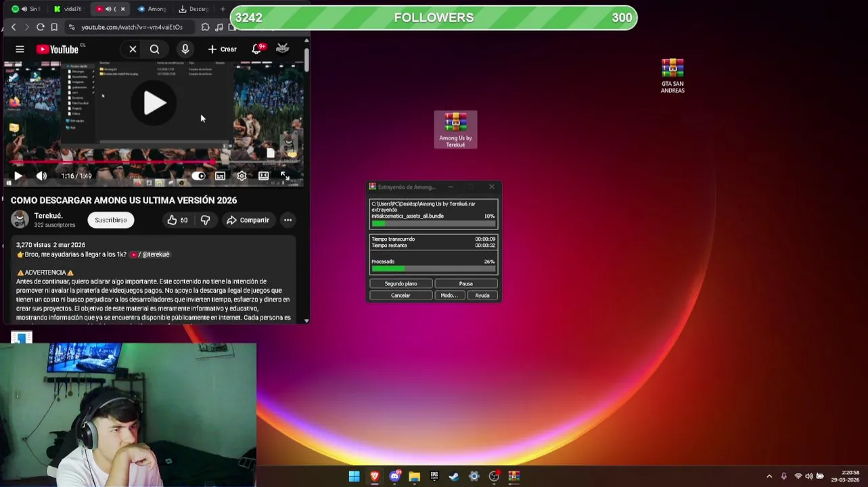Open site settings icon beside the URL
Viewport: 868px width, 487px height.
click(72, 27)
